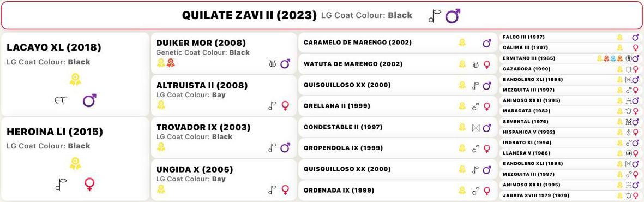644x202 pixels.
Task: Click the male symbol beside Quilate Zavi II
Action: click(453, 16)
